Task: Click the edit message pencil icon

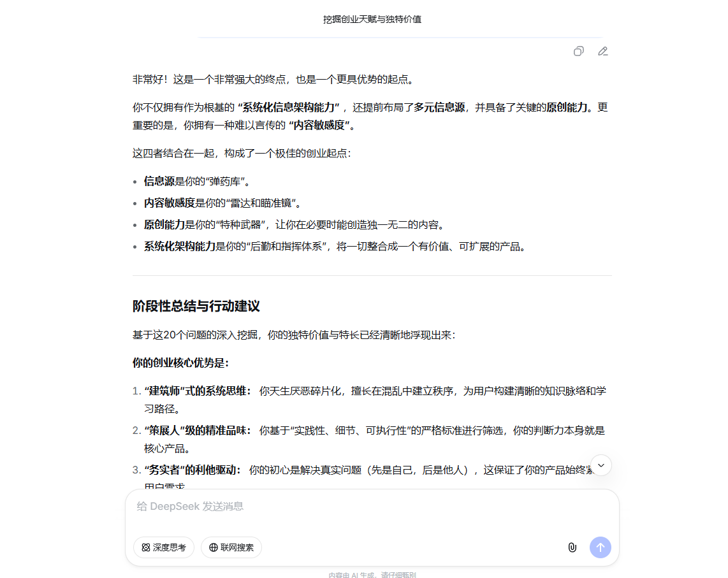Action: click(x=602, y=51)
